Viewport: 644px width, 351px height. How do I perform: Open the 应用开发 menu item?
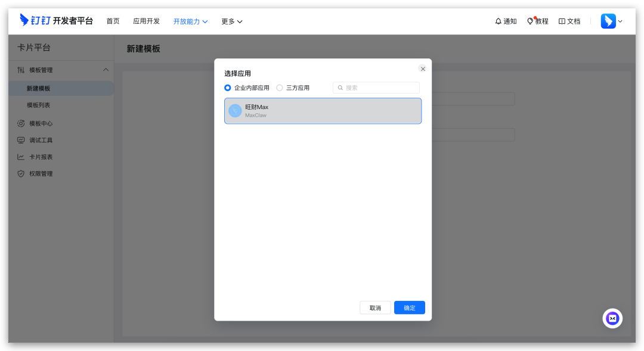pyautogui.click(x=146, y=21)
